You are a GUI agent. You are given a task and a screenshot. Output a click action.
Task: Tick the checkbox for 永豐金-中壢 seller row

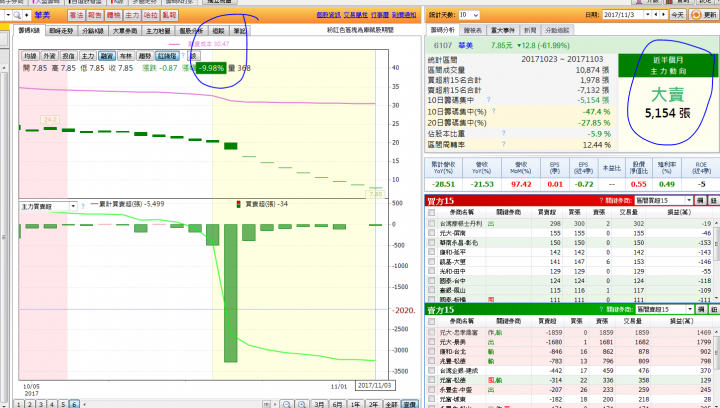coord(431,389)
